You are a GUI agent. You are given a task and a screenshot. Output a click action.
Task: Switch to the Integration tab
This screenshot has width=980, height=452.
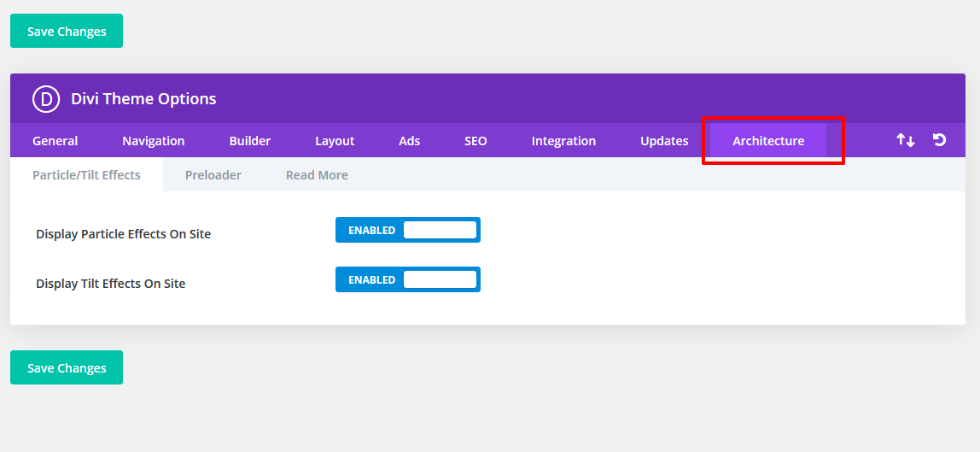(563, 141)
